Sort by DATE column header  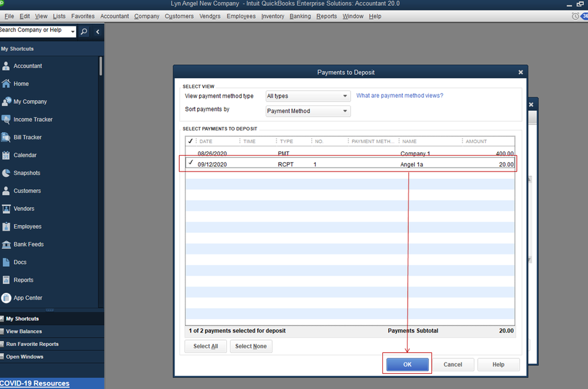(x=206, y=141)
